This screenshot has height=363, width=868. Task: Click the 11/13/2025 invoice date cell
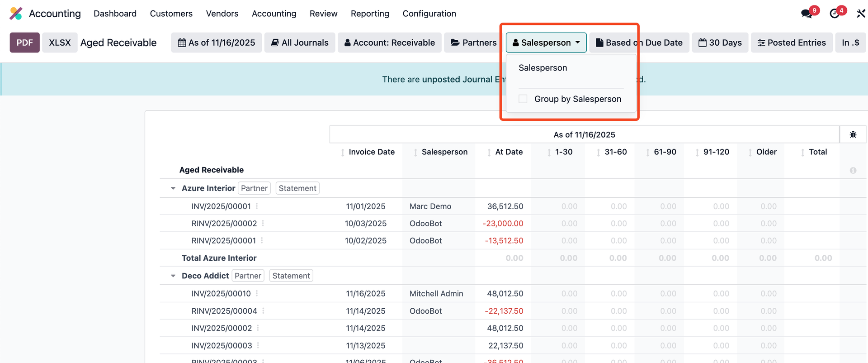[366, 345]
